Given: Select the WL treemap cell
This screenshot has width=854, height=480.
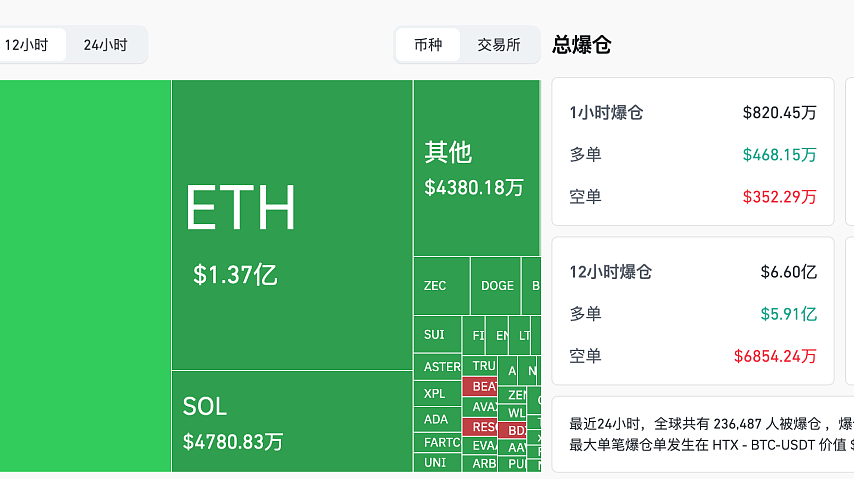Looking at the screenshot, I should [x=513, y=413].
